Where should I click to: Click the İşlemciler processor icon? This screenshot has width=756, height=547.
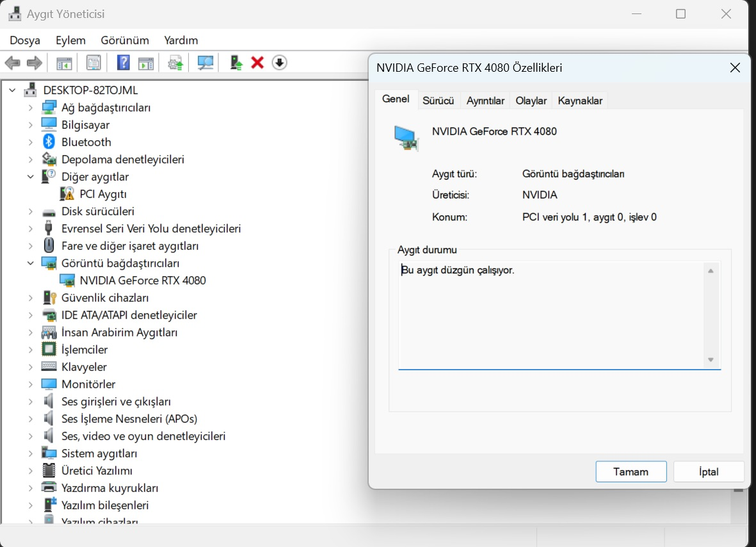click(x=49, y=349)
